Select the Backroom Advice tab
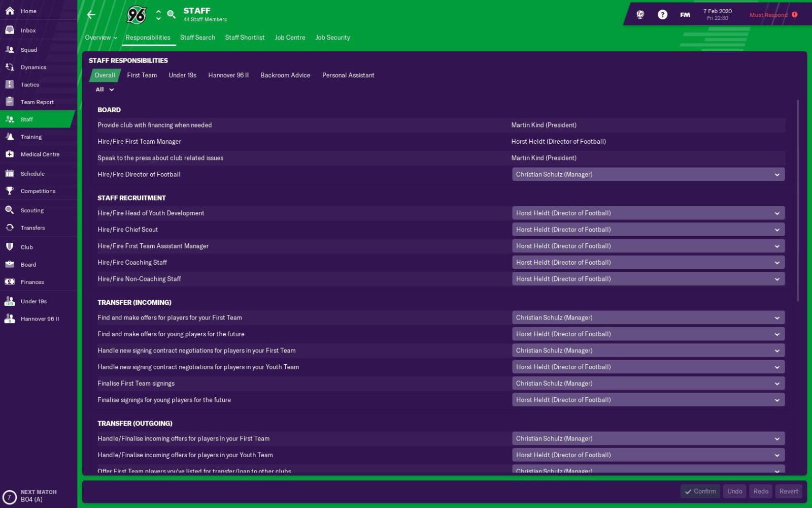The height and width of the screenshot is (508, 812). pos(285,75)
